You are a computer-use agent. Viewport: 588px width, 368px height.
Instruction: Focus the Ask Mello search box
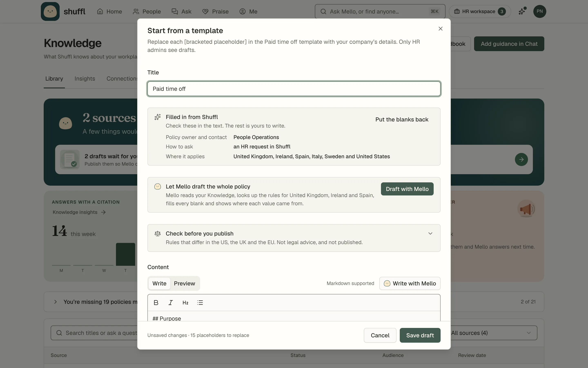380,11
